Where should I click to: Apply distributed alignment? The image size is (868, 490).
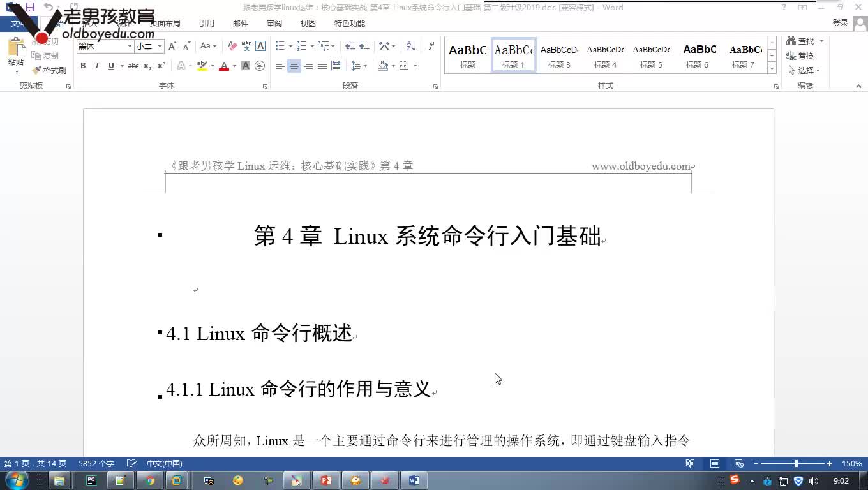tap(336, 66)
